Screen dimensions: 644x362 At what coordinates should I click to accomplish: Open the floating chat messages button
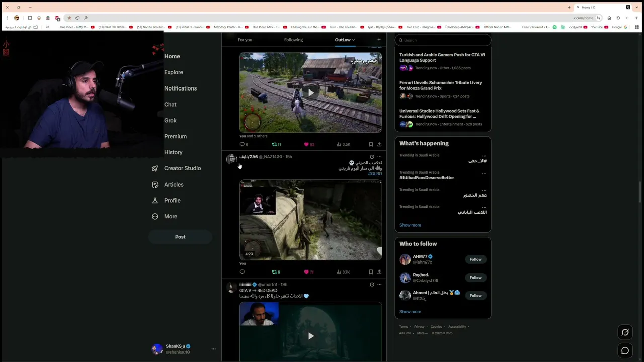(625, 351)
